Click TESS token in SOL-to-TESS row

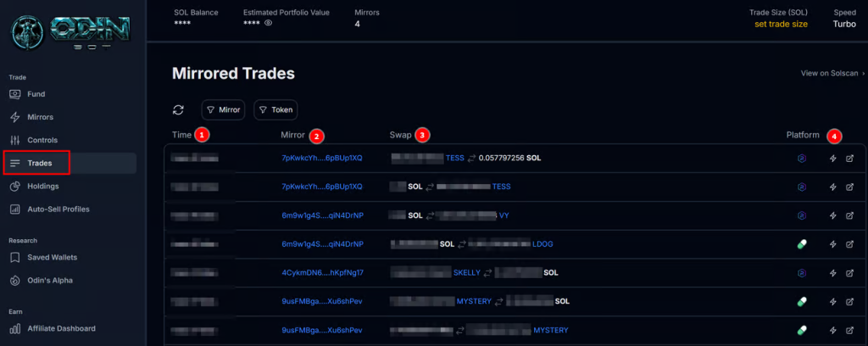[x=502, y=187]
